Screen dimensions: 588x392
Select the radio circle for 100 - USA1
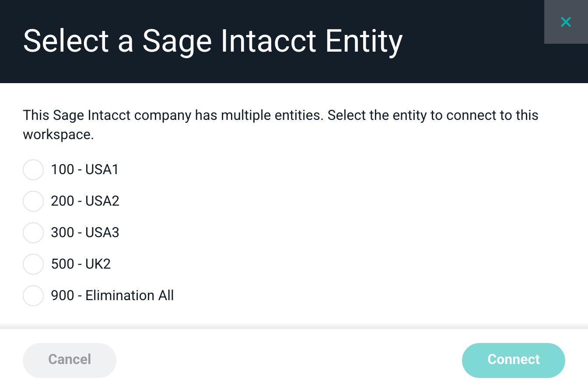coord(33,170)
